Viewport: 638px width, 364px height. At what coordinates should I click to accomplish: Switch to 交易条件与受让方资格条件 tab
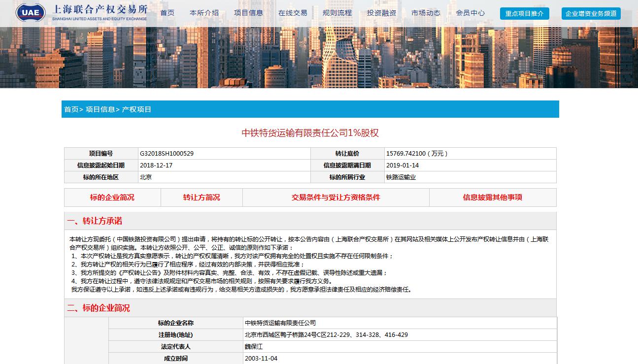(x=336, y=198)
